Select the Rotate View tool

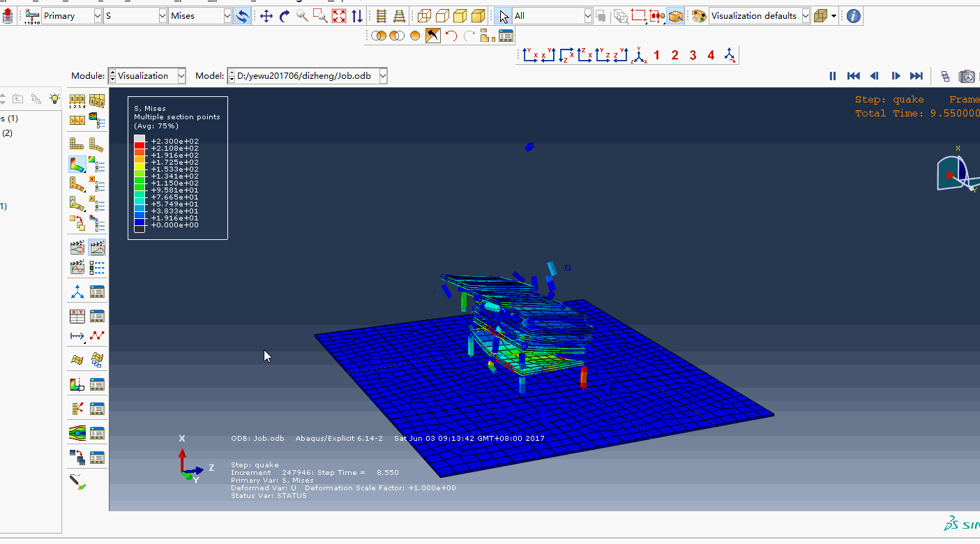[284, 16]
